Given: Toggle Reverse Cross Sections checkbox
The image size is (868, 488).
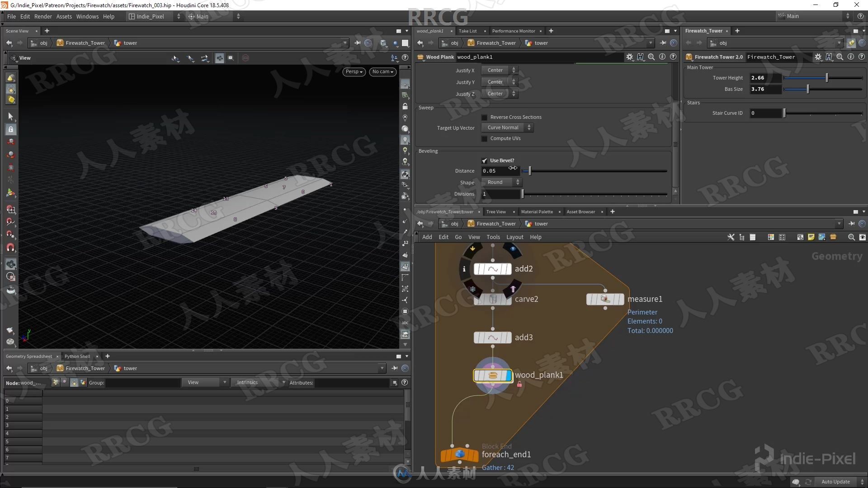Looking at the screenshot, I should tap(484, 117).
